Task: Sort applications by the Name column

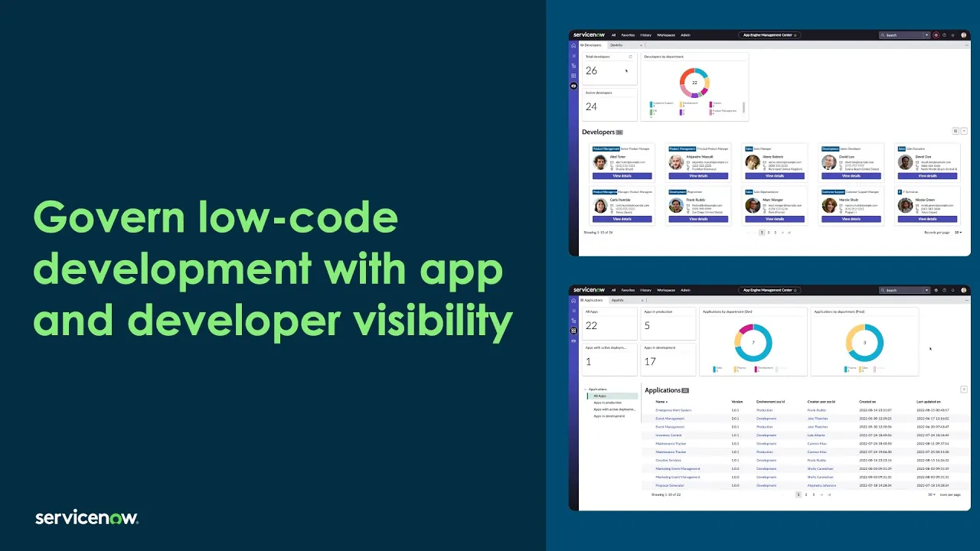Action: coord(661,401)
